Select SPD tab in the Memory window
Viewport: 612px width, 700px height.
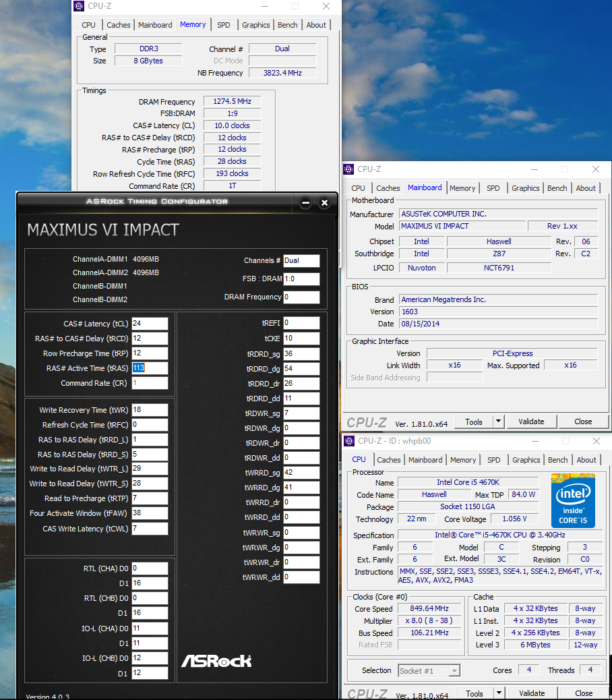(224, 25)
